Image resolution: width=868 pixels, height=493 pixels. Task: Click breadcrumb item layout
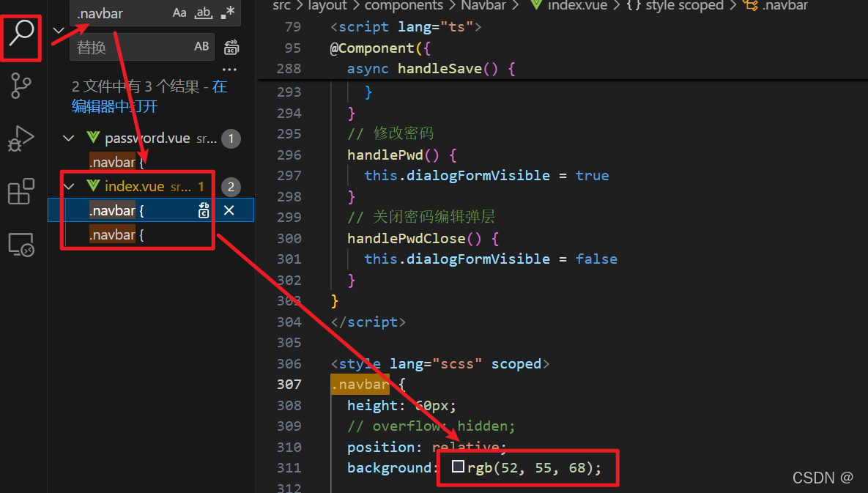(327, 6)
